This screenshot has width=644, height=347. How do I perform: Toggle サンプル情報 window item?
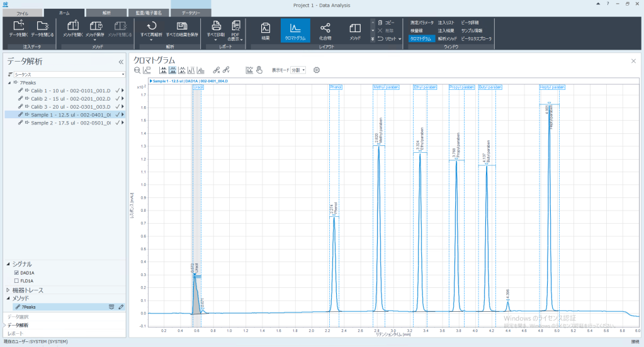point(472,31)
